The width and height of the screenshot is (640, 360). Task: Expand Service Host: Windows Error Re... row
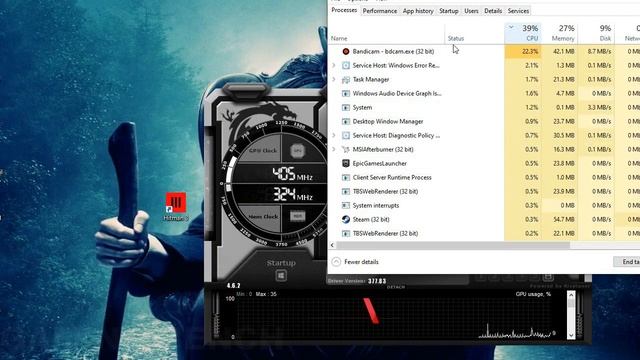[334, 65]
